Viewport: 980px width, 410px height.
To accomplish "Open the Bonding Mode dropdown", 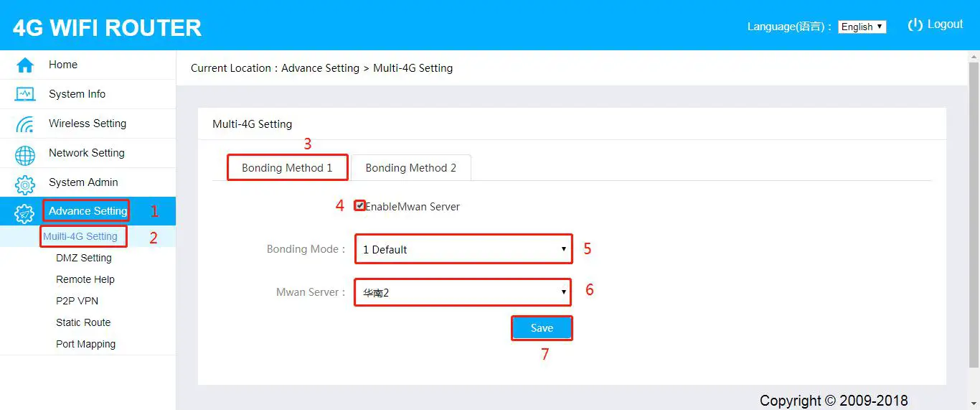I will pos(463,249).
